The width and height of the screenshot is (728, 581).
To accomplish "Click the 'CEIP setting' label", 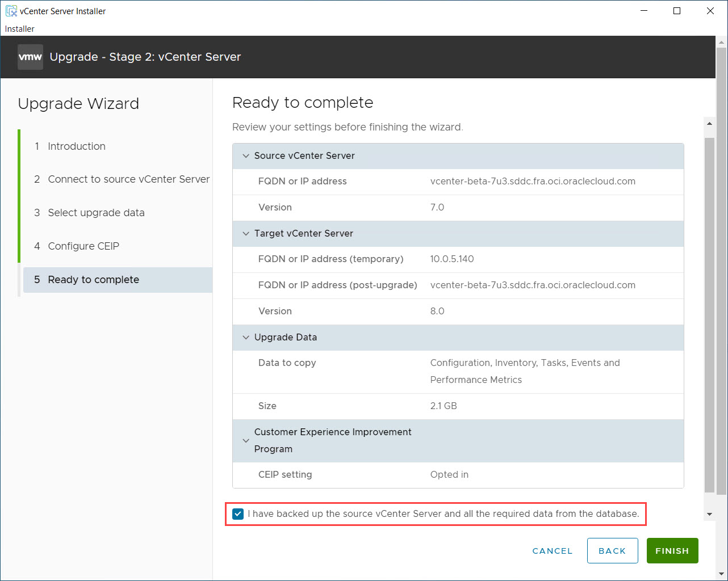I will click(285, 475).
